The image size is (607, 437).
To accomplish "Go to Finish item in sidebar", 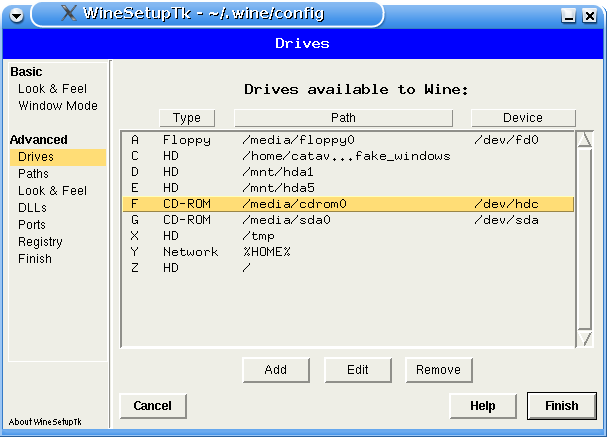I will pos(35,259).
